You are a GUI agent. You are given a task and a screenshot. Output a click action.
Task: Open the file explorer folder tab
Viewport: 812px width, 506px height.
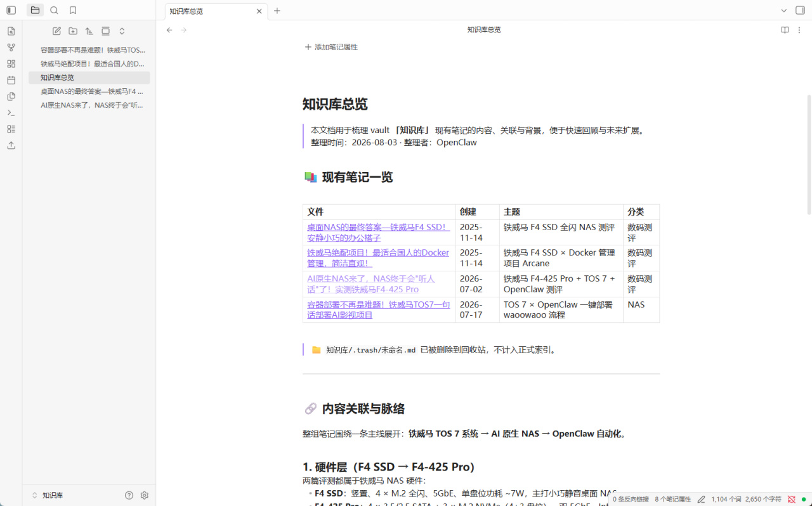[35, 10]
